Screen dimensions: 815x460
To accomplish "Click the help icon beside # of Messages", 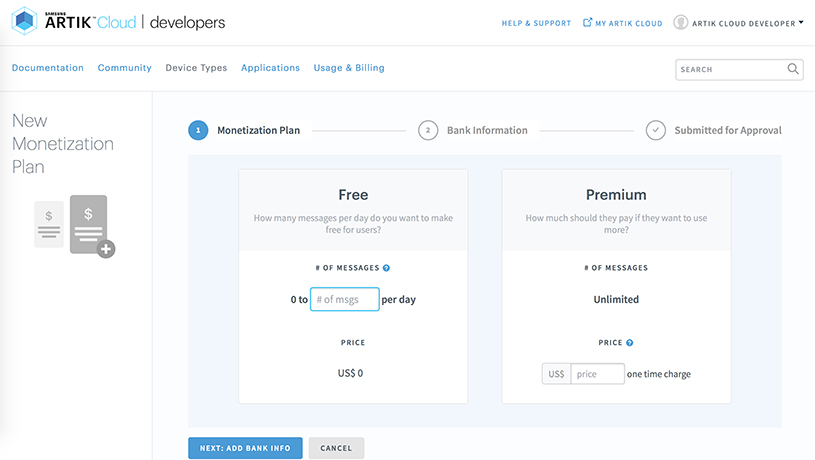I will pos(386,268).
